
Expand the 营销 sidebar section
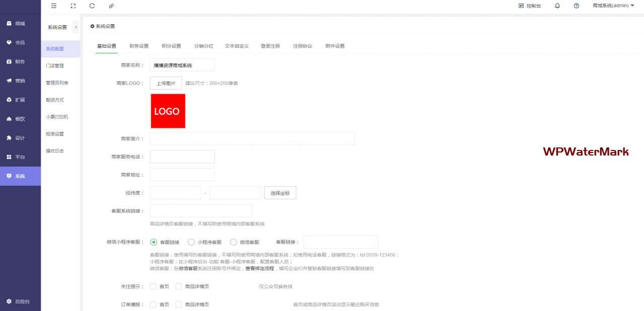[20, 81]
